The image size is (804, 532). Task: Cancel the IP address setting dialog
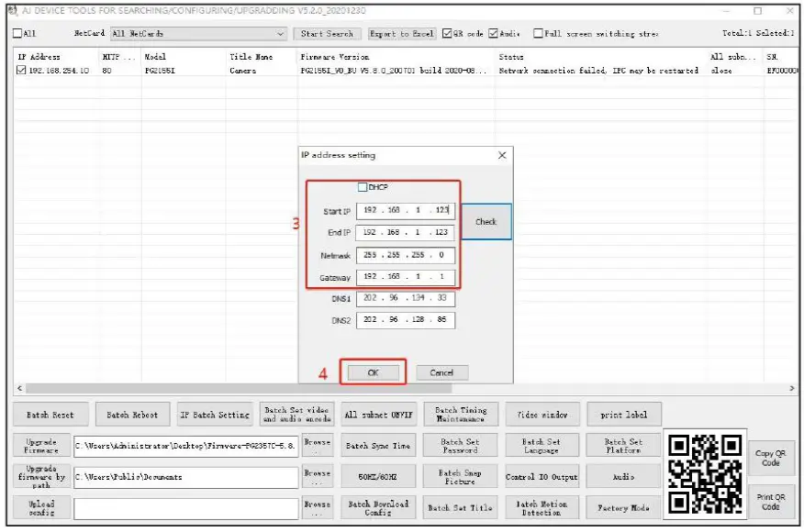click(x=442, y=372)
